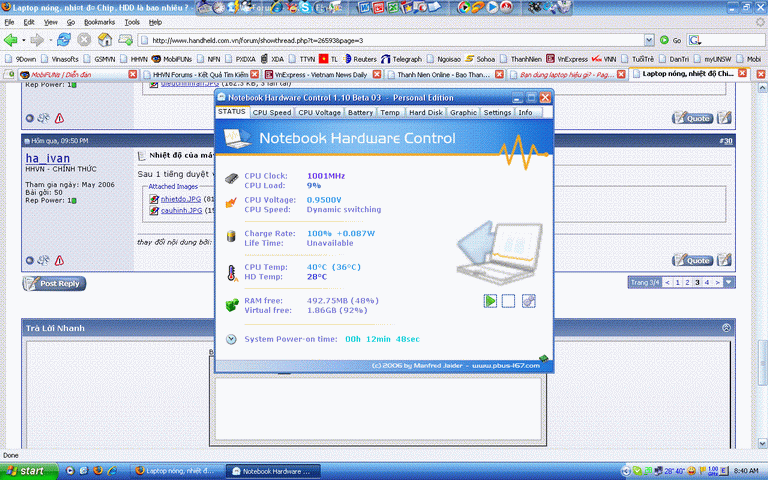Click the Windows Start button
The height and width of the screenshot is (480, 768).
[26, 470]
